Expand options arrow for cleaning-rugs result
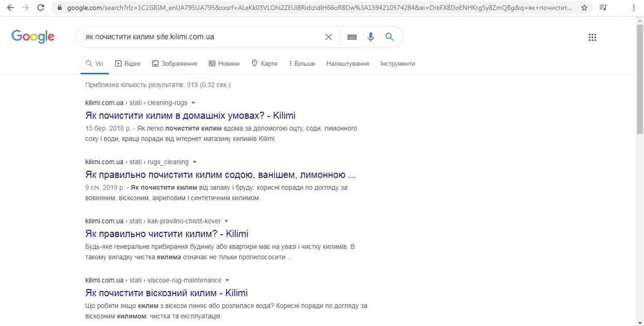The width and height of the screenshot is (644, 326). pos(193,103)
